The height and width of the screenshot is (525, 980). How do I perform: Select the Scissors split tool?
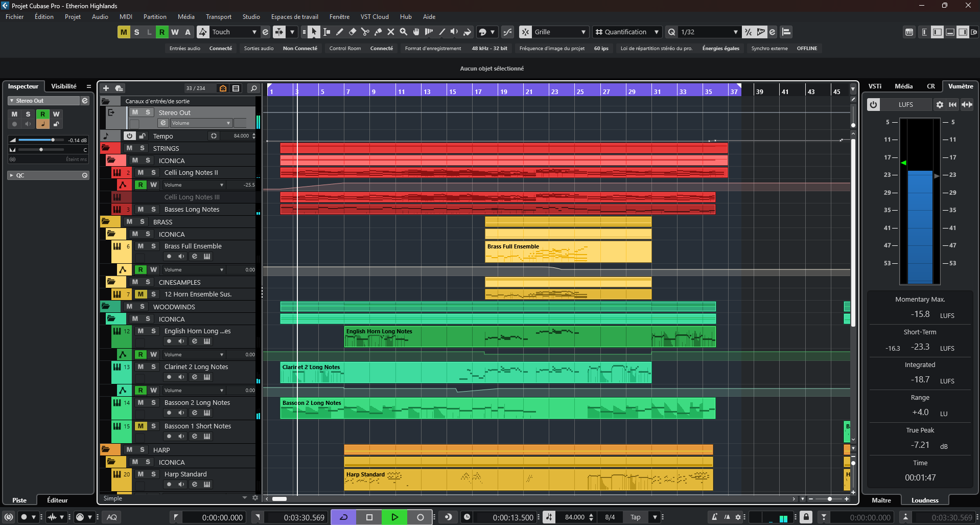(365, 32)
